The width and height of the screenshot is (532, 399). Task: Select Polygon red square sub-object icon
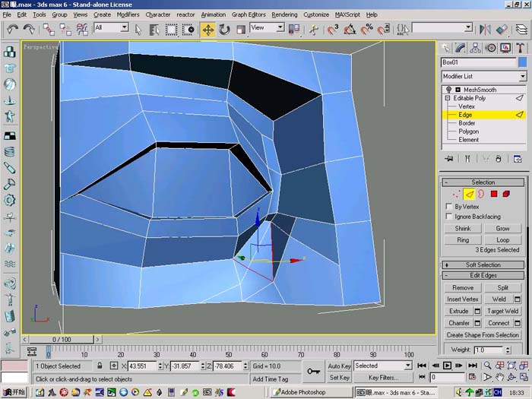pyautogui.click(x=494, y=194)
